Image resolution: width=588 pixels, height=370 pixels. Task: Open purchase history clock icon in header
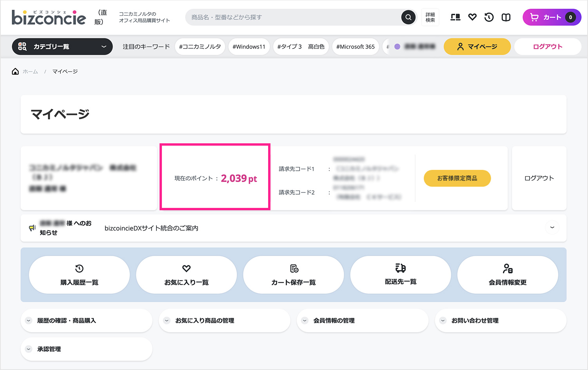coord(489,17)
